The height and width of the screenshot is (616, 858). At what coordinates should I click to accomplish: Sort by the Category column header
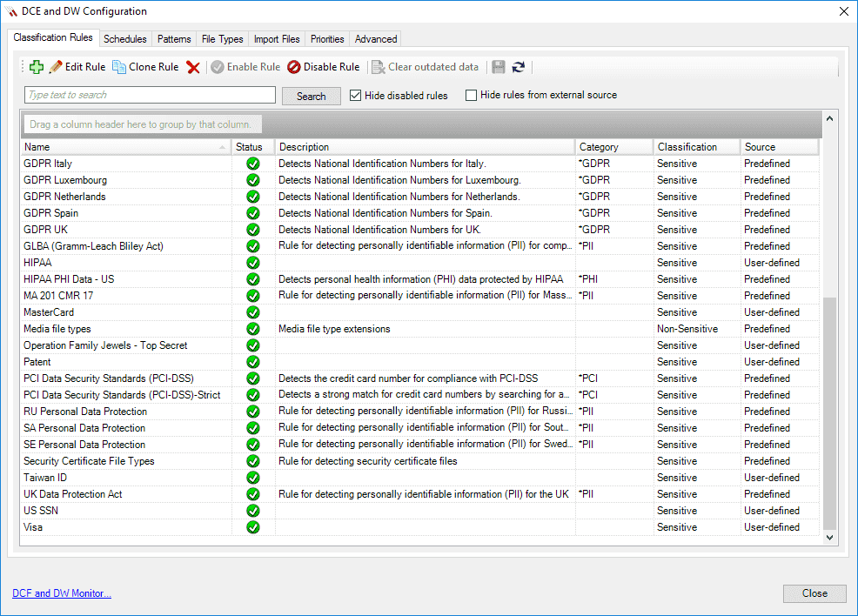(614, 147)
